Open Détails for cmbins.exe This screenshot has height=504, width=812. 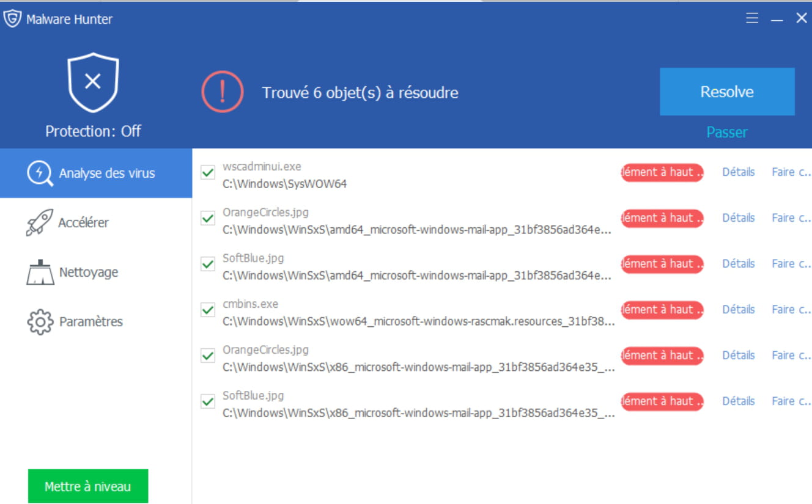(739, 310)
